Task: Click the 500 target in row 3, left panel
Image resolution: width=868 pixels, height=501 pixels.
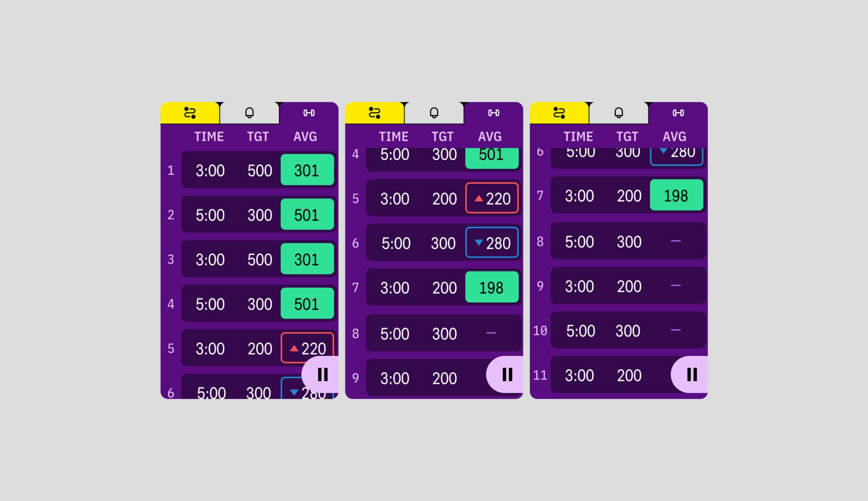Action: click(260, 260)
